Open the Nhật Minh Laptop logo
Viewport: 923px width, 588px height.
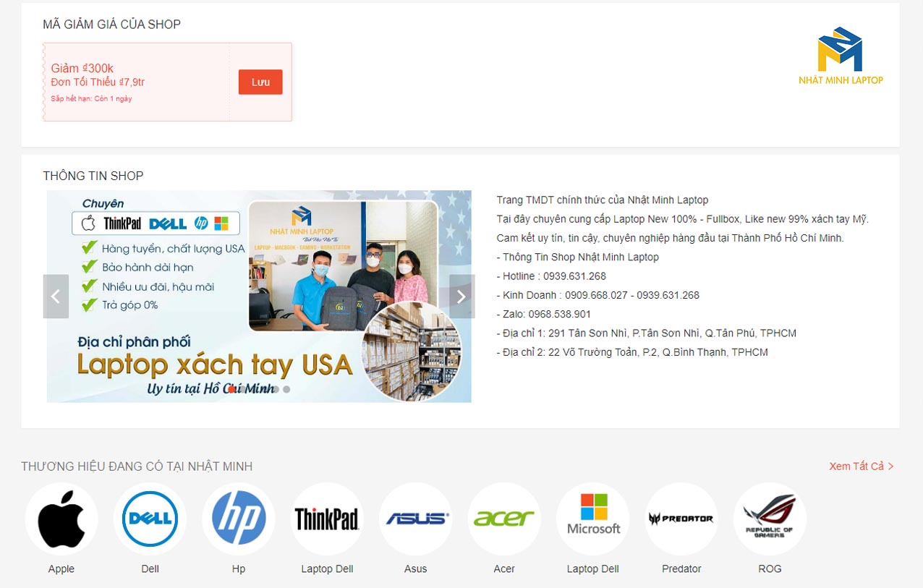tap(841, 56)
